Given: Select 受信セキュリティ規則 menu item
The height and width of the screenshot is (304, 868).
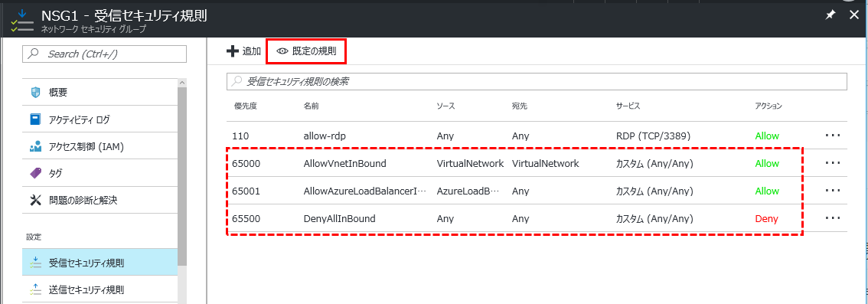Looking at the screenshot, I should pyautogui.click(x=100, y=263).
